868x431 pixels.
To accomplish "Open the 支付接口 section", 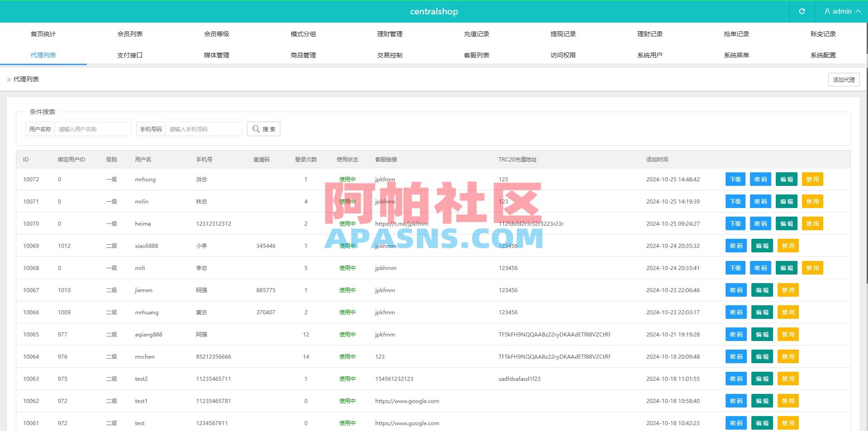I will (x=130, y=55).
